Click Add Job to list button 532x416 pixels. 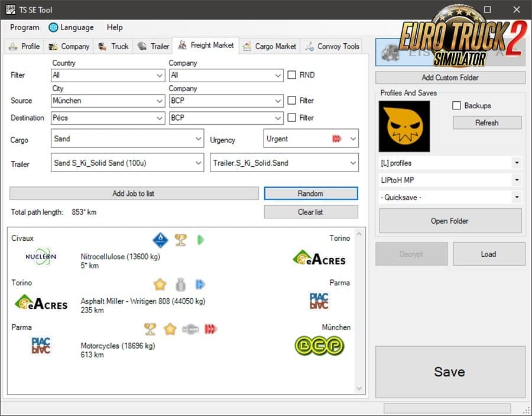coord(134,194)
